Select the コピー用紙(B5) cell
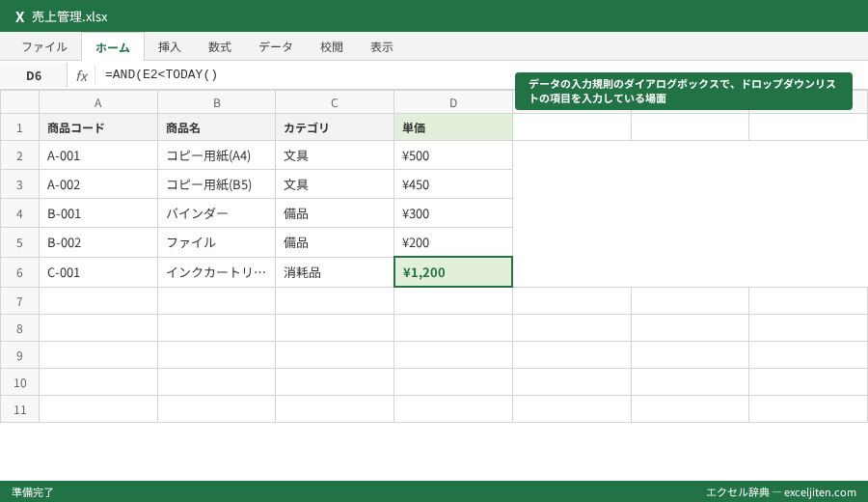 (x=216, y=184)
